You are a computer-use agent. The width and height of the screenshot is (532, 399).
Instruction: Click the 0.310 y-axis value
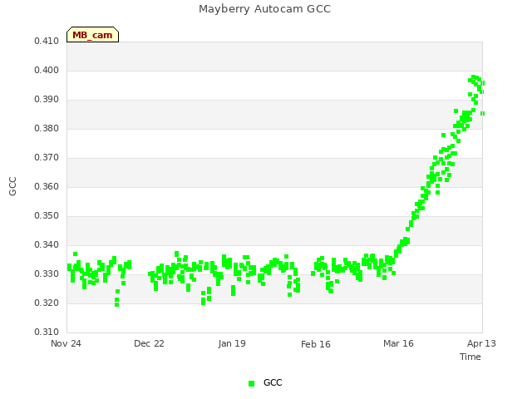(47, 332)
